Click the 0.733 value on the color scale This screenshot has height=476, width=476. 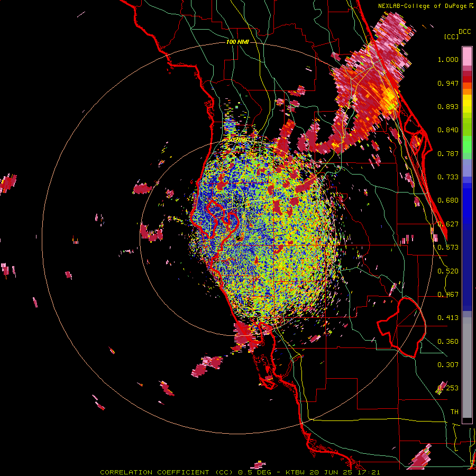(448, 177)
